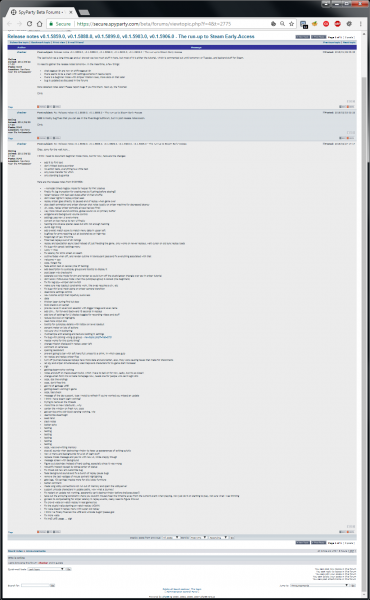Screen dimensions: 370x600
Task: Open a new browser tab
Action: tap(84, 13)
